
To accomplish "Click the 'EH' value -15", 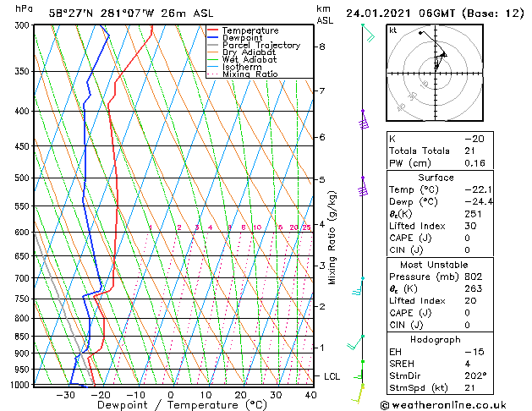I will click(x=474, y=352).
